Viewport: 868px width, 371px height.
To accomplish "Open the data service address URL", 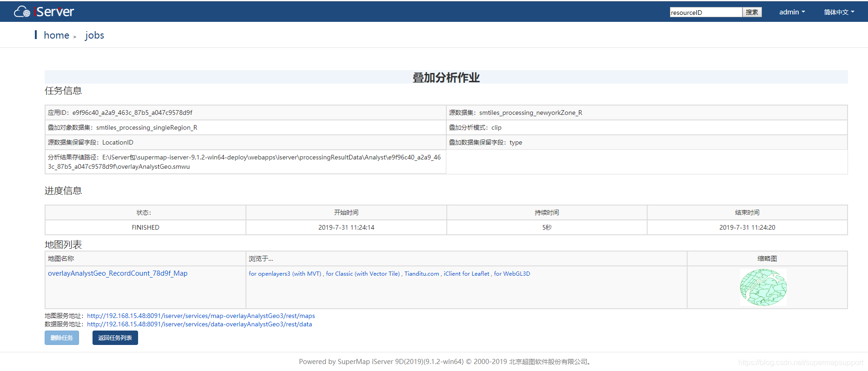I will [199, 325].
